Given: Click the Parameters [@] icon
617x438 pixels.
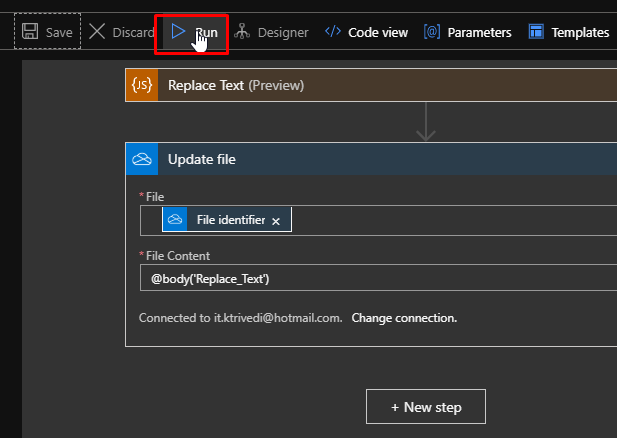Looking at the screenshot, I should 432,31.
